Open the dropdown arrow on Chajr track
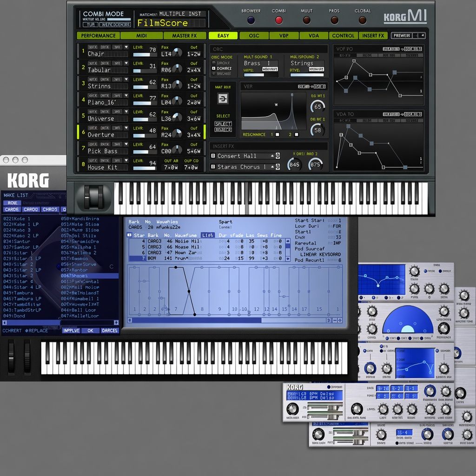 point(126,47)
